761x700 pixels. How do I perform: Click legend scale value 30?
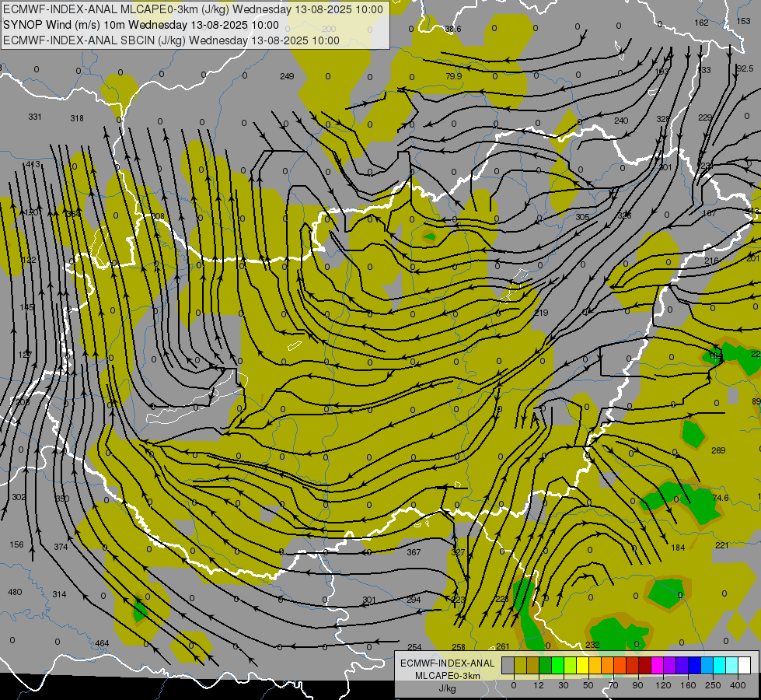pos(563,685)
